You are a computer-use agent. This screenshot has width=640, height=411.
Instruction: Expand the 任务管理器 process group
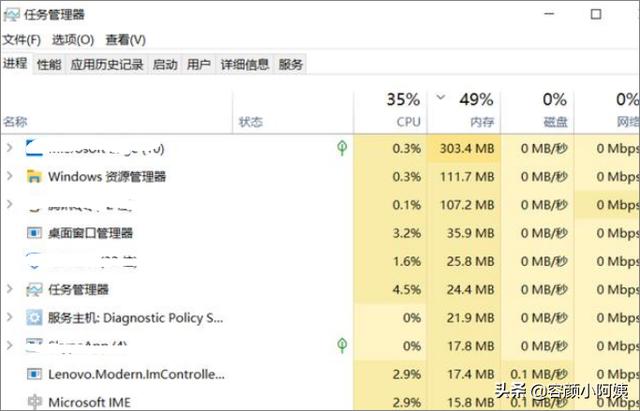[x=10, y=290]
